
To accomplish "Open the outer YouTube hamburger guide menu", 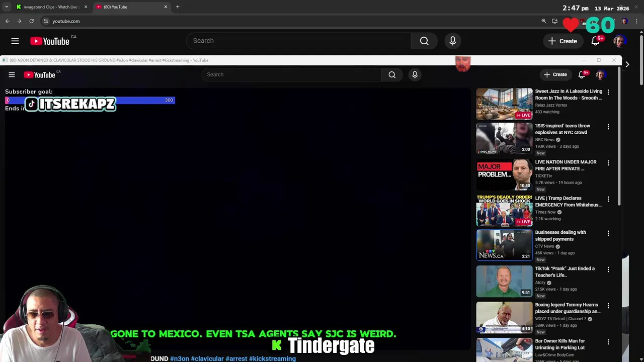I will click(15, 41).
